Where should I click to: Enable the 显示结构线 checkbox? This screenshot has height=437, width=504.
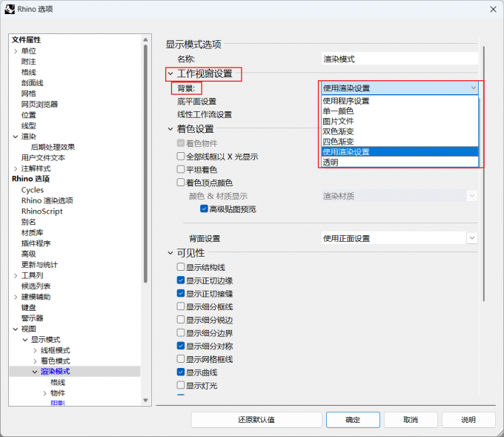(181, 267)
